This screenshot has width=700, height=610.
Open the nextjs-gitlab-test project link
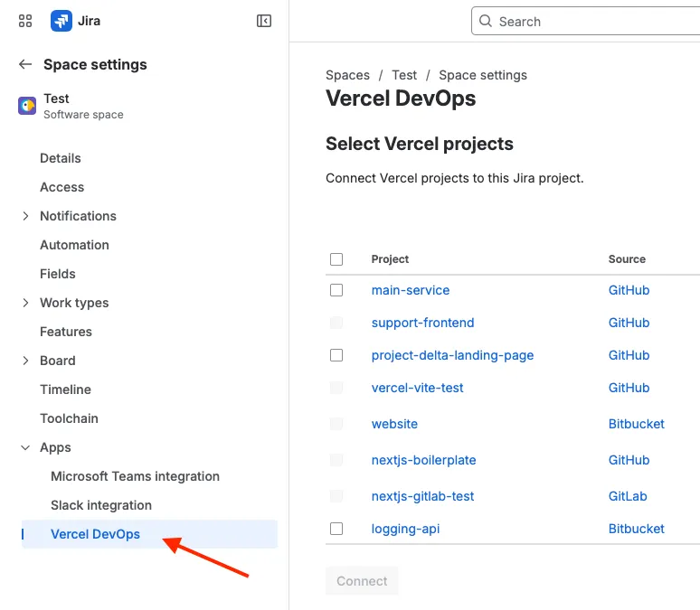[422, 496]
